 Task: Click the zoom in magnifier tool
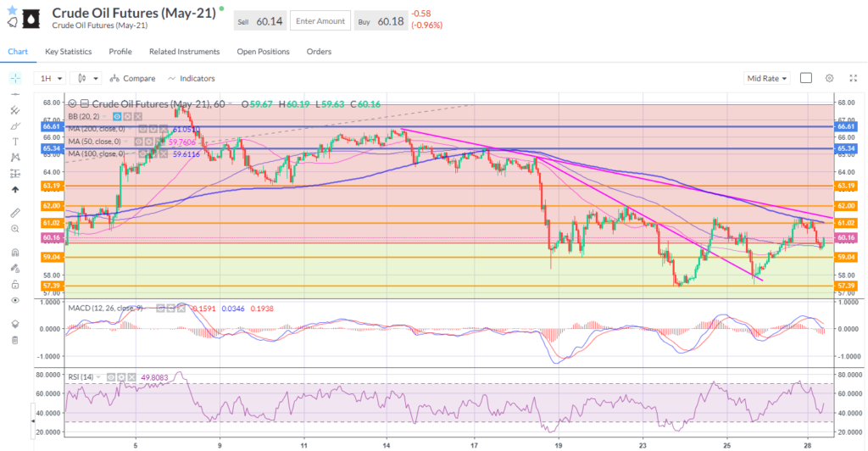tap(14, 229)
